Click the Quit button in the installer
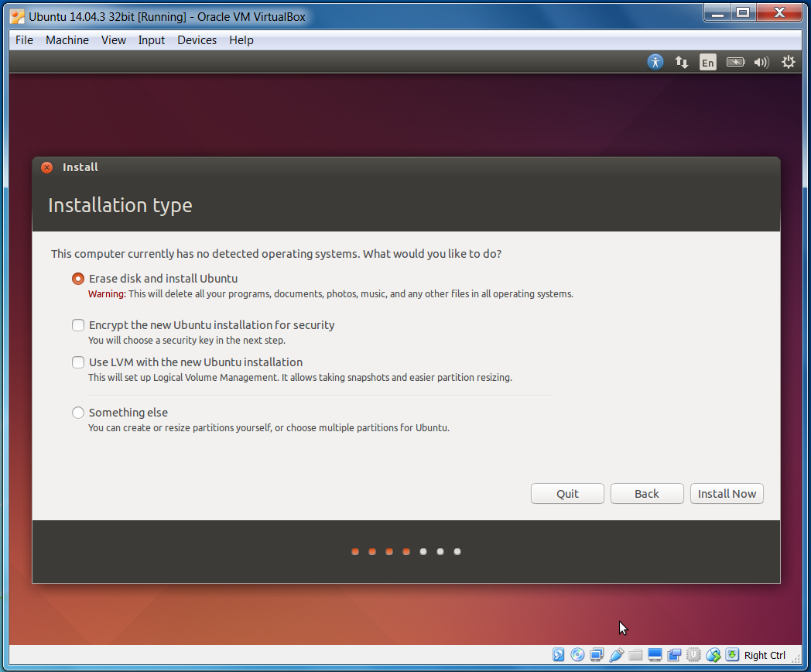The image size is (811, 672). [567, 493]
